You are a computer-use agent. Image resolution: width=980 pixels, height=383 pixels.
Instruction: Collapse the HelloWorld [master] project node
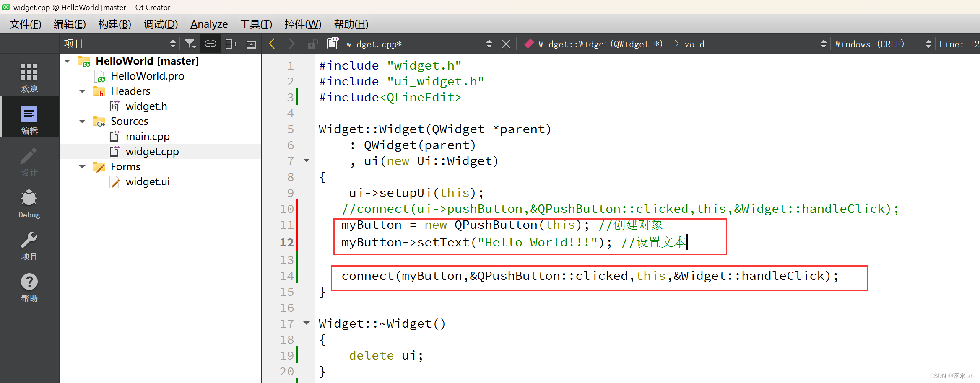(67, 61)
